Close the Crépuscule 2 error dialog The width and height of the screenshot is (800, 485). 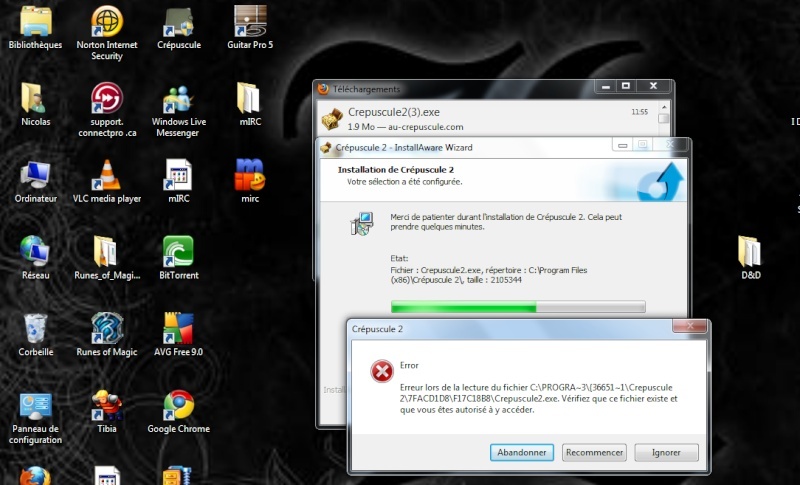pyautogui.click(x=689, y=326)
